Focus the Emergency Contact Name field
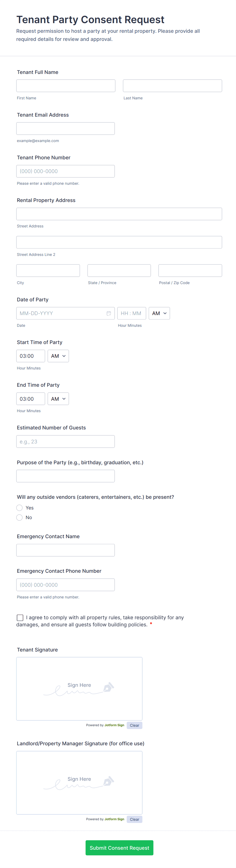 coord(65,550)
